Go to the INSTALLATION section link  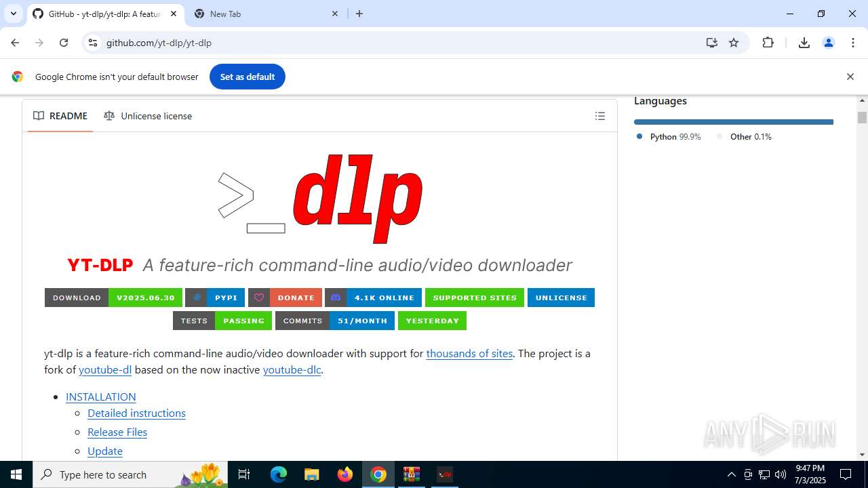point(101,396)
